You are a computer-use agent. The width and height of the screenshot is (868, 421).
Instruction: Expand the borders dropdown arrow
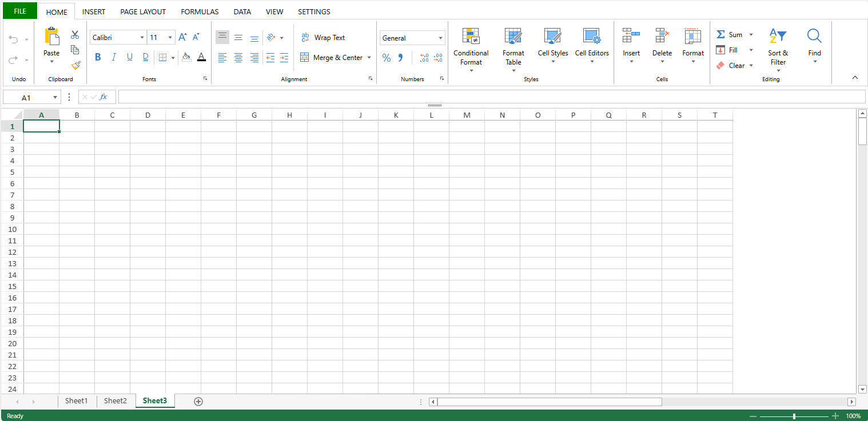pos(173,58)
